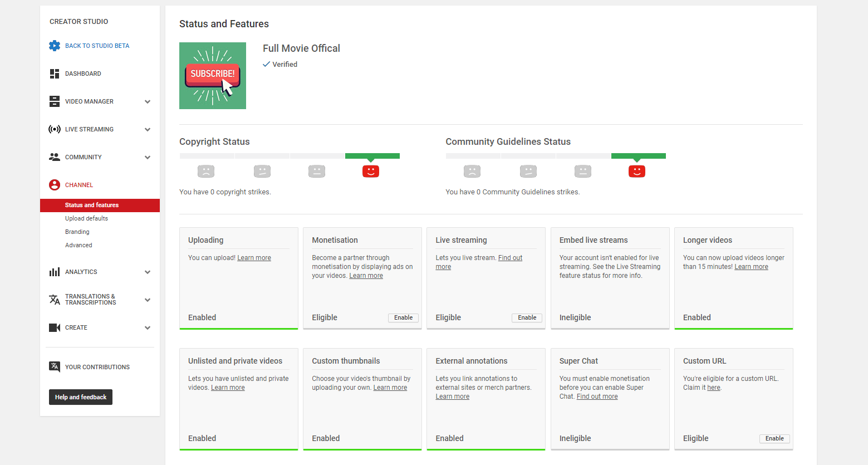Expand the Live Streaming section

pyautogui.click(x=148, y=129)
